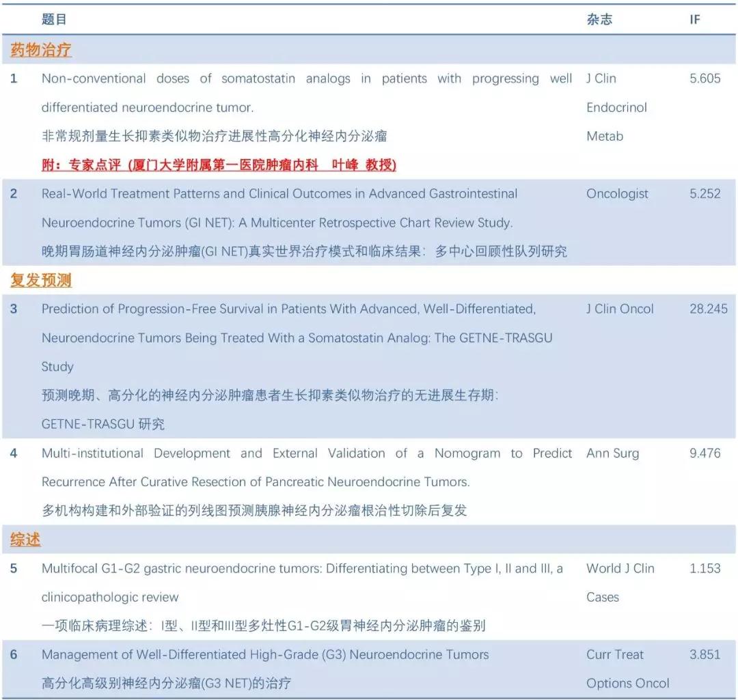Click the Management of Well-Differentiated High-Grade title
738x700 pixels.
[x=265, y=655]
